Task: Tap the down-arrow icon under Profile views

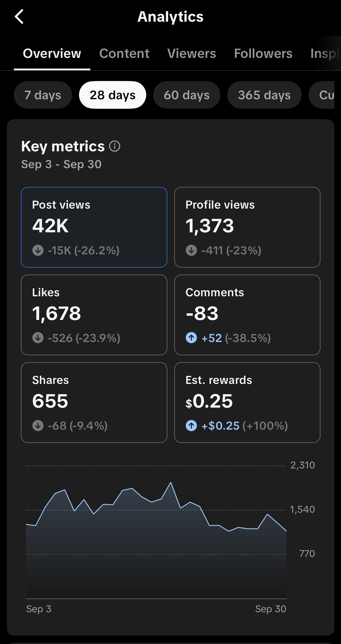Action: click(191, 250)
